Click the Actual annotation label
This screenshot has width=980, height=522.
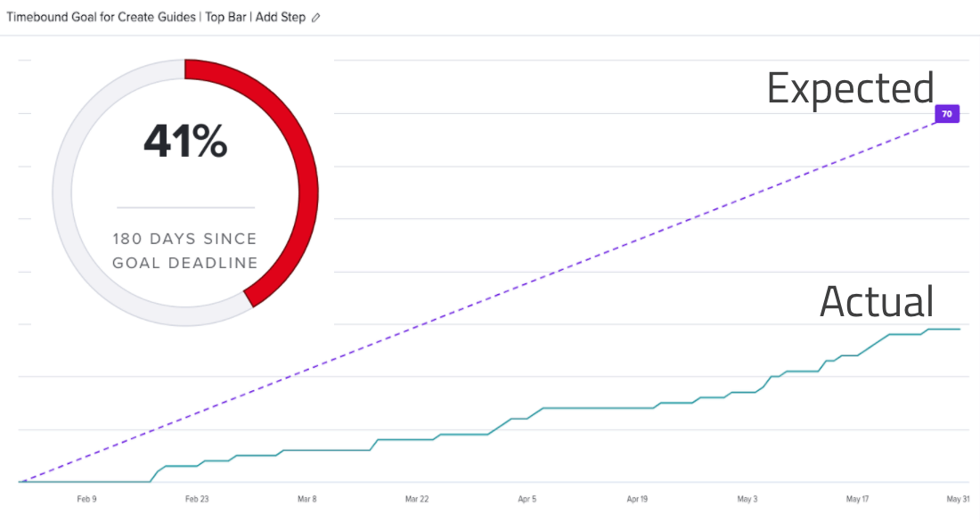click(x=877, y=301)
